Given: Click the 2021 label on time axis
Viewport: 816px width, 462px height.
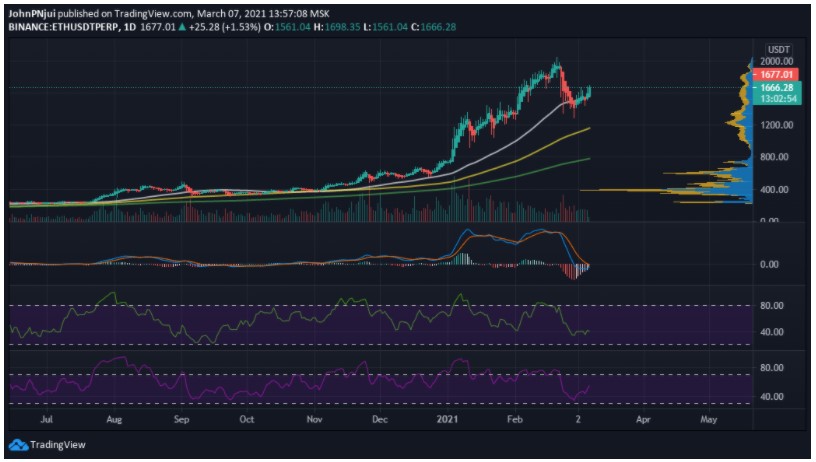Looking at the screenshot, I should 448,419.
